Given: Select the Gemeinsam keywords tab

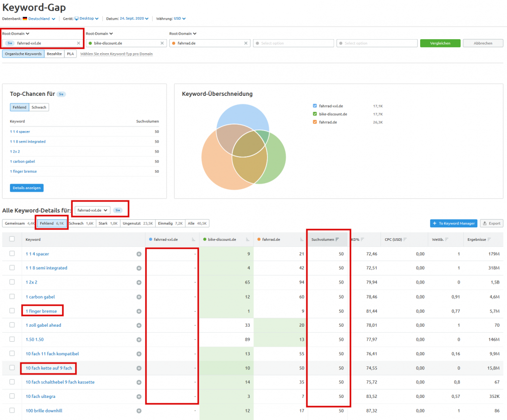Looking at the screenshot, I should 19,223.
